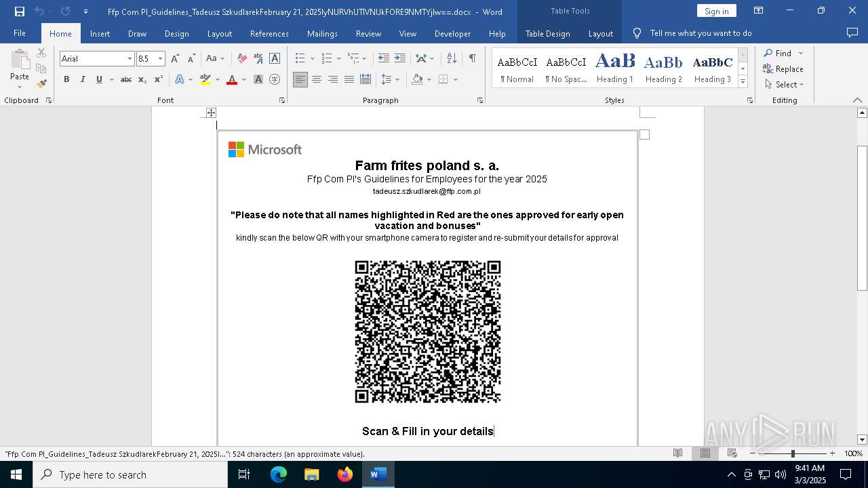Save the document using the floppy disk icon
The height and width of the screenshot is (488, 868).
[20, 12]
